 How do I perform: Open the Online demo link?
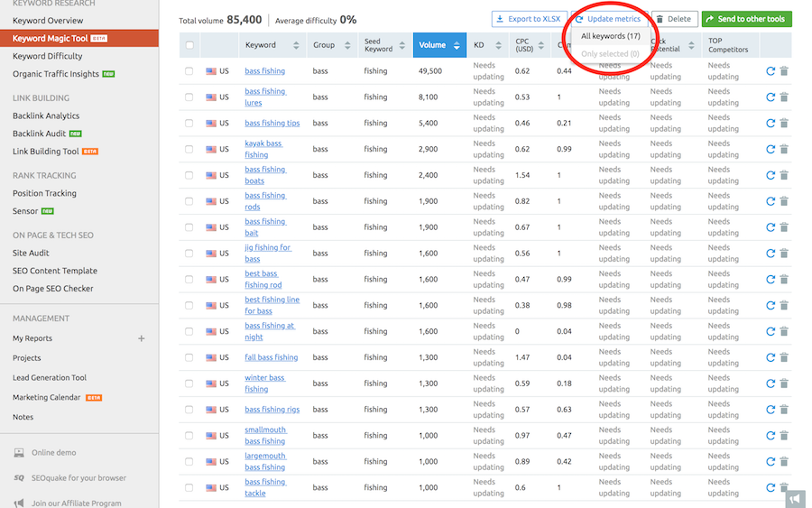(54, 453)
